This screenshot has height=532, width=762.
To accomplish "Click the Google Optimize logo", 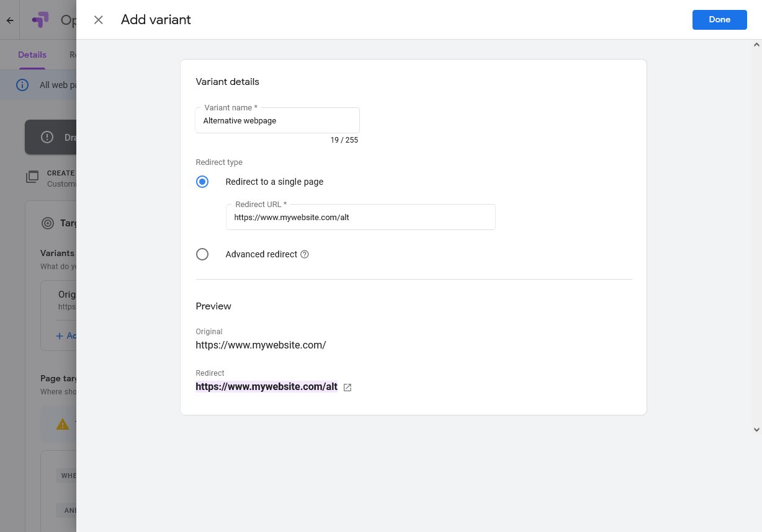I will (40, 20).
